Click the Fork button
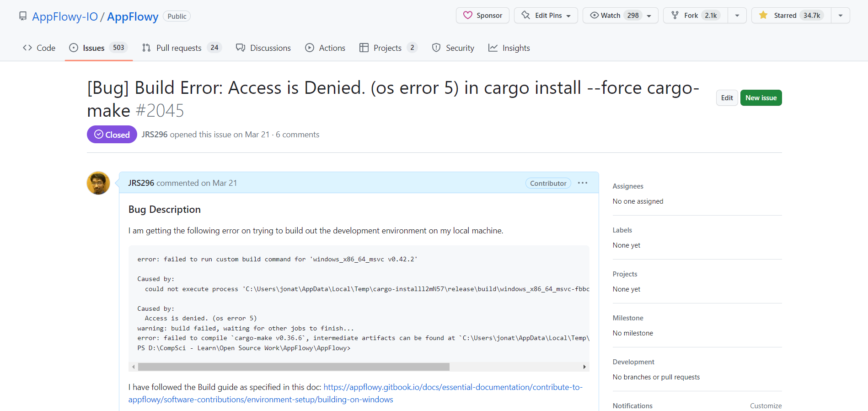868x411 pixels. coord(695,15)
